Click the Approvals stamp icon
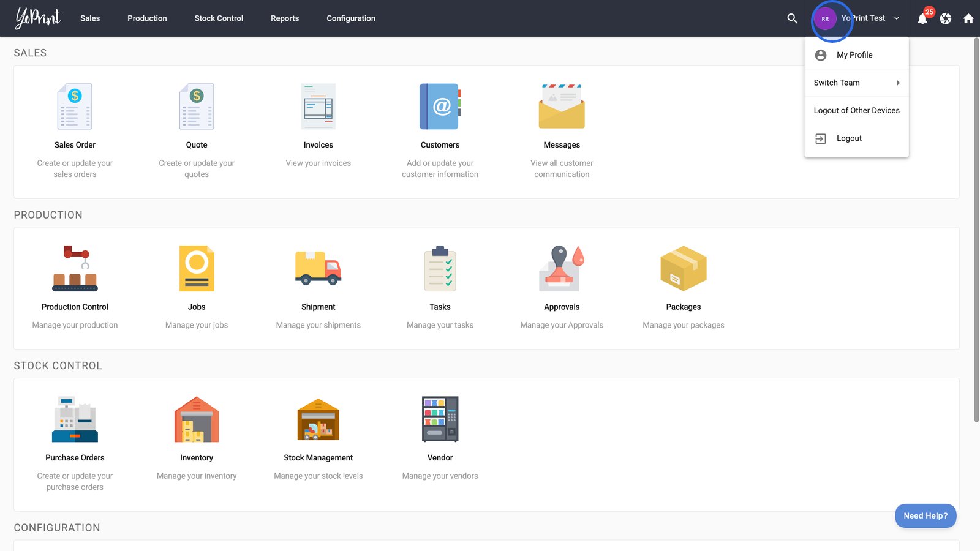Image resolution: width=980 pixels, height=551 pixels. (x=562, y=268)
